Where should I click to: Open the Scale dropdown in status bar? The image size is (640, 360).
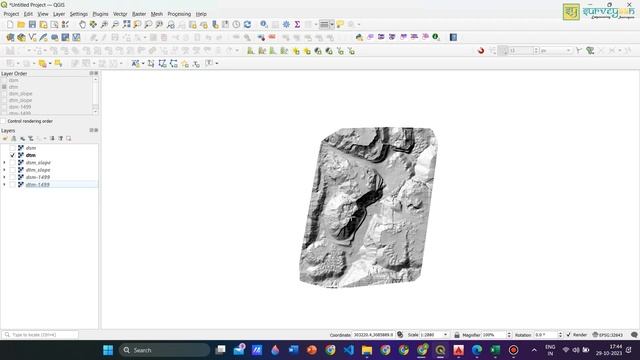445,335
